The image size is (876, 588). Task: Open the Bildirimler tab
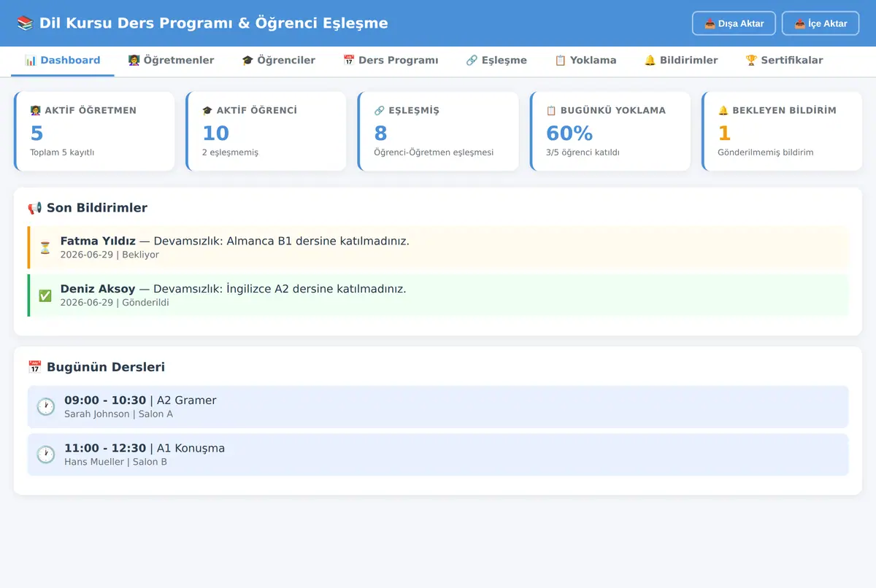click(x=681, y=61)
